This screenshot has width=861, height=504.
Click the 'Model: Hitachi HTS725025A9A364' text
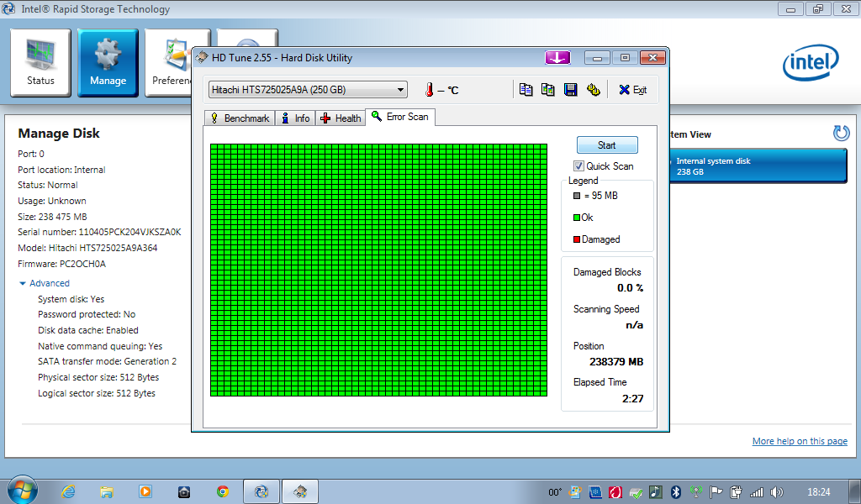[x=87, y=248]
